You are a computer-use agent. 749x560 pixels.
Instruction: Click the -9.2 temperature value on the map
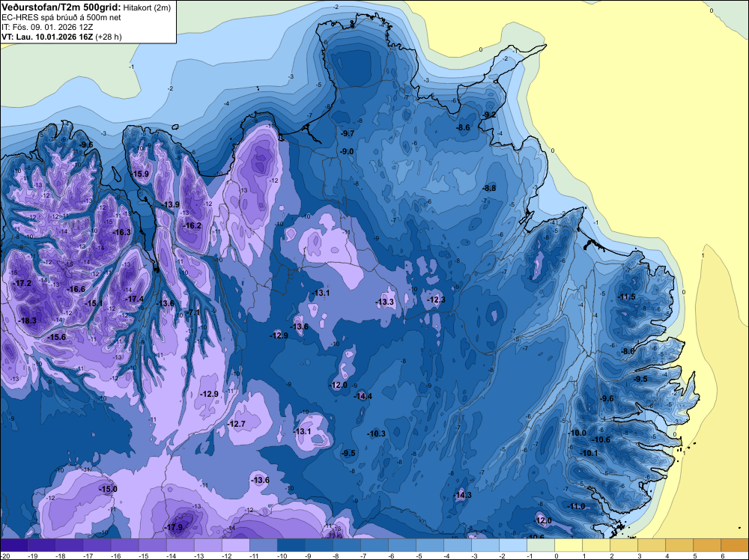[x=489, y=115]
